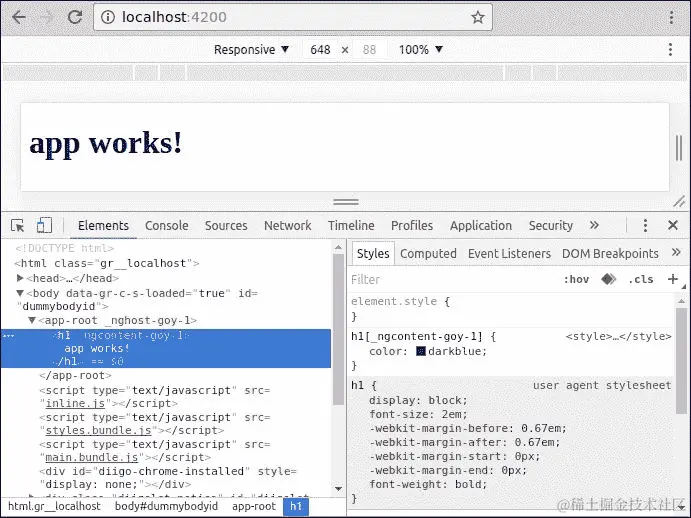Click the viewport width field 648

coord(320,49)
